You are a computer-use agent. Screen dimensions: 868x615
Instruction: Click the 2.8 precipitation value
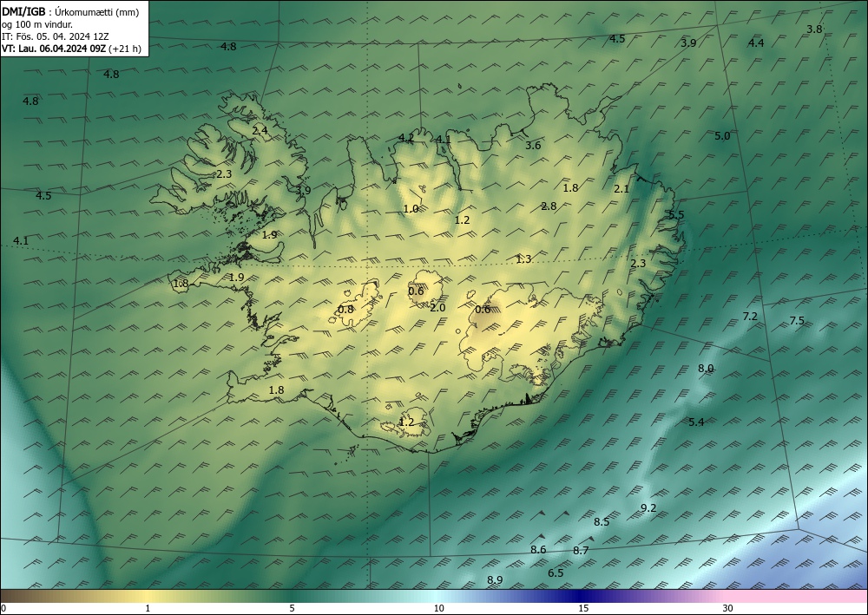click(549, 206)
